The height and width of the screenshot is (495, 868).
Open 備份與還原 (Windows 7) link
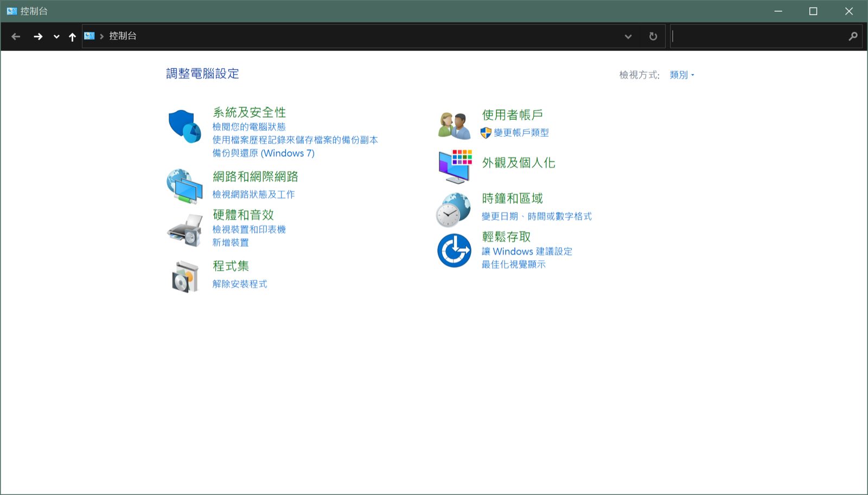point(264,153)
